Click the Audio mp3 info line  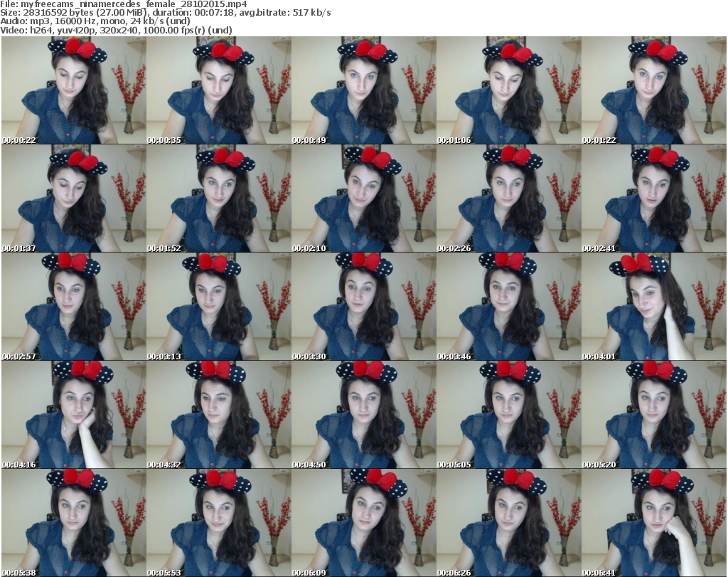(x=95, y=21)
